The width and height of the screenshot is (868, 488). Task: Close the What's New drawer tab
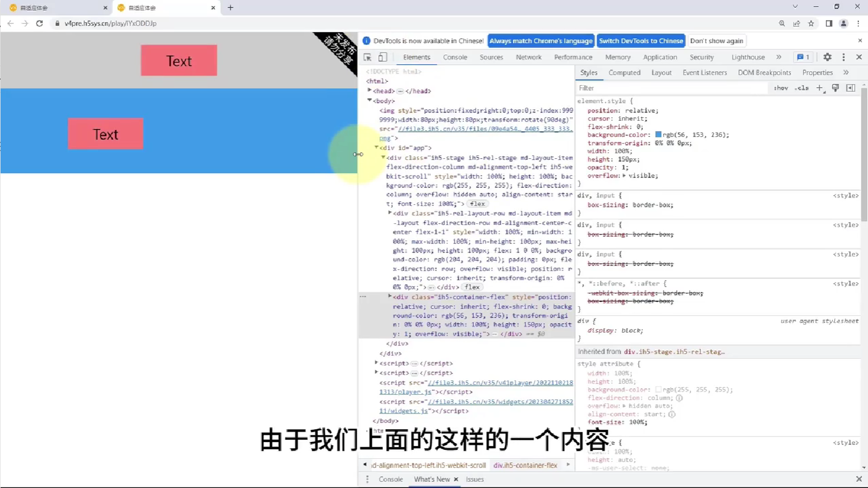click(456, 480)
